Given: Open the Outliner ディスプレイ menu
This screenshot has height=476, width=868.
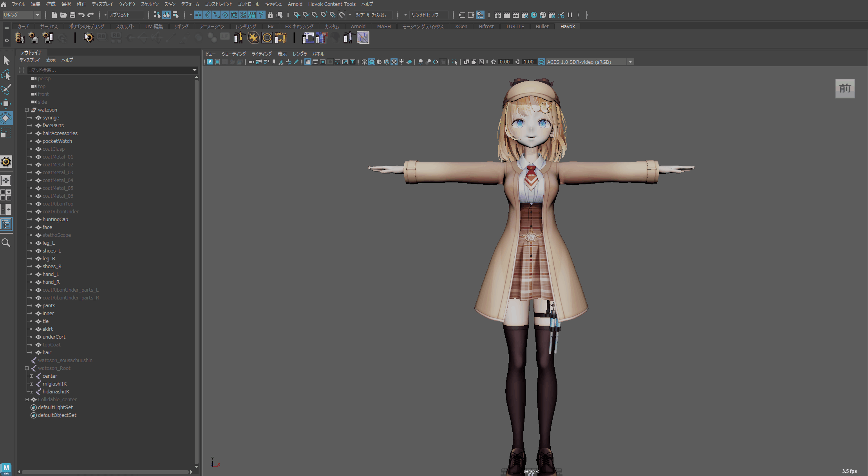Looking at the screenshot, I should (x=30, y=60).
